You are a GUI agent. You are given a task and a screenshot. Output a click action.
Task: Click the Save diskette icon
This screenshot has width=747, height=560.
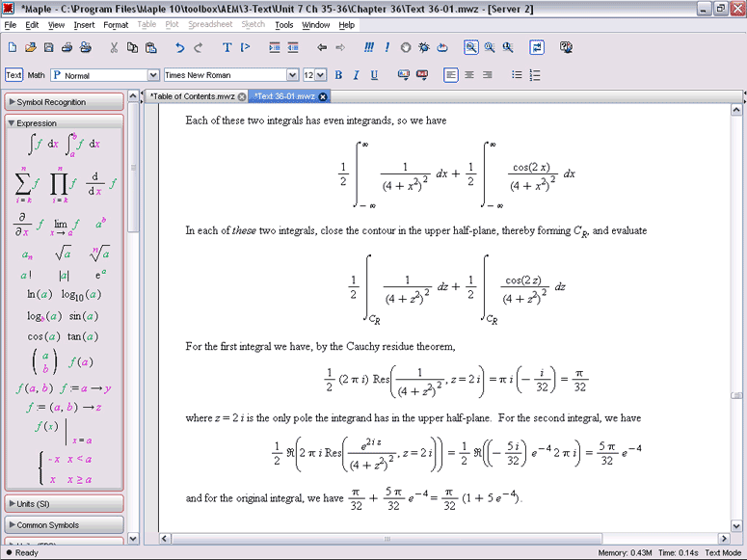pos(48,47)
